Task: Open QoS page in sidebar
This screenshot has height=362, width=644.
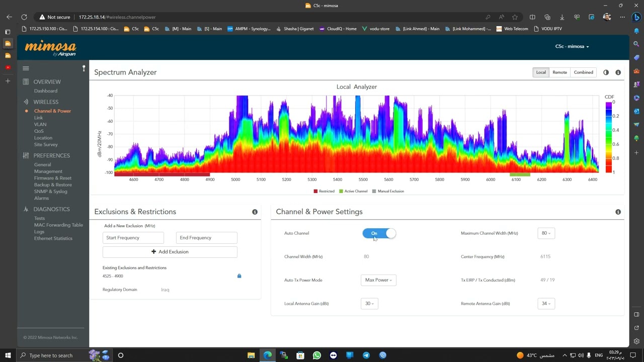Action: pyautogui.click(x=39, y=131)
